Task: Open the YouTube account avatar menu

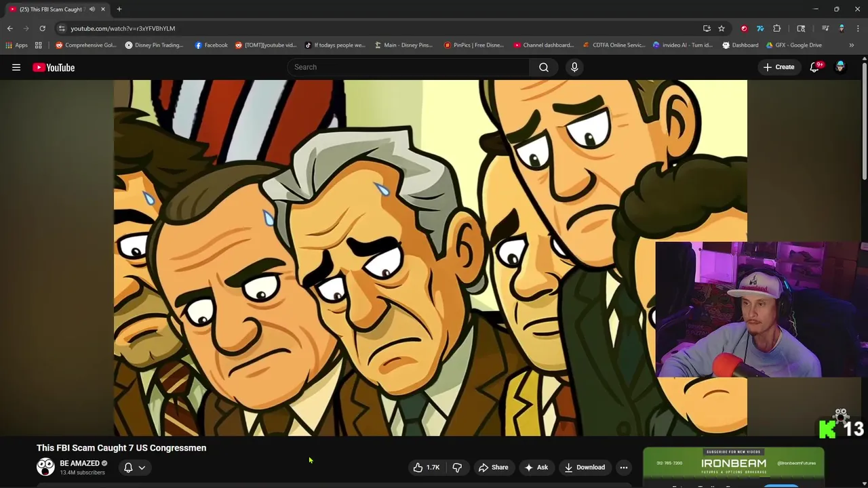Action: coord(840,66)
